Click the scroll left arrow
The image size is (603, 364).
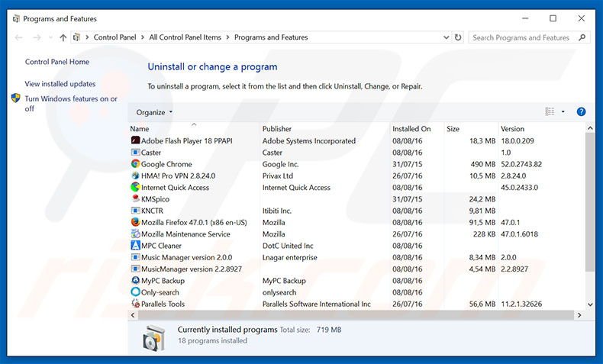pos(133,315)
